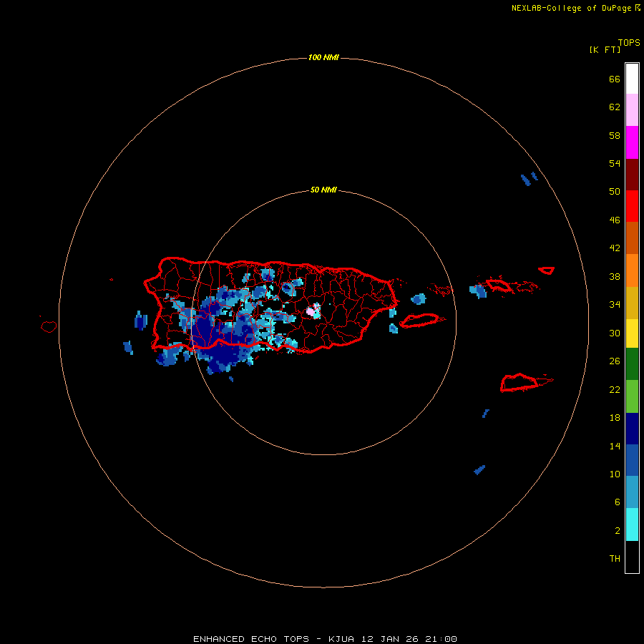
Task: Click the TH threshold label
Action: 615,558
